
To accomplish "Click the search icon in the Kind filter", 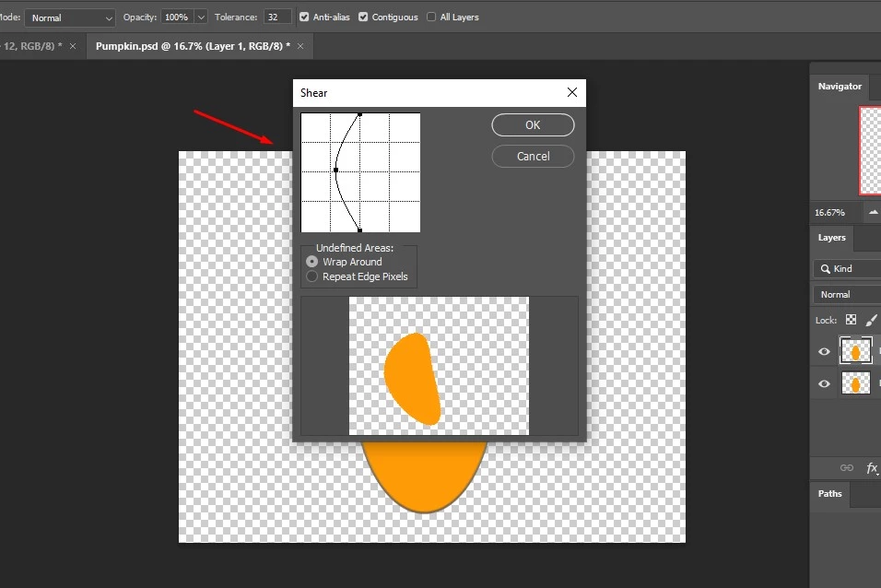I will 826,269.
